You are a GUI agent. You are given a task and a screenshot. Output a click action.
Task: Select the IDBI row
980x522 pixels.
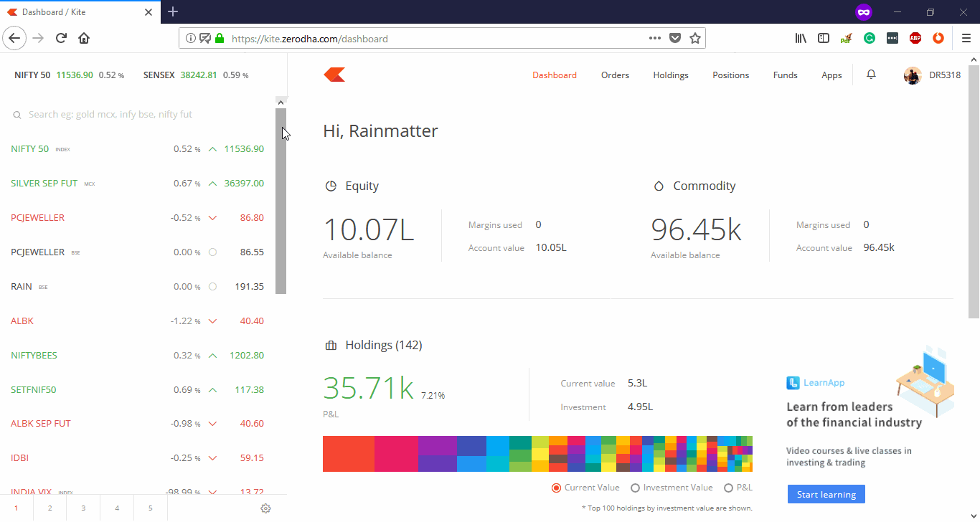coord(138,457)
